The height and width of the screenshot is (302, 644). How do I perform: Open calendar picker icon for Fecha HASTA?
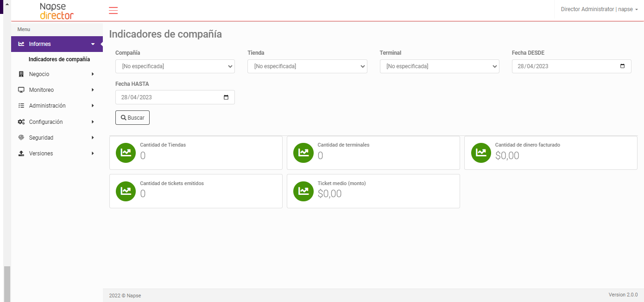pyautogui.click(x=226, y=97)
